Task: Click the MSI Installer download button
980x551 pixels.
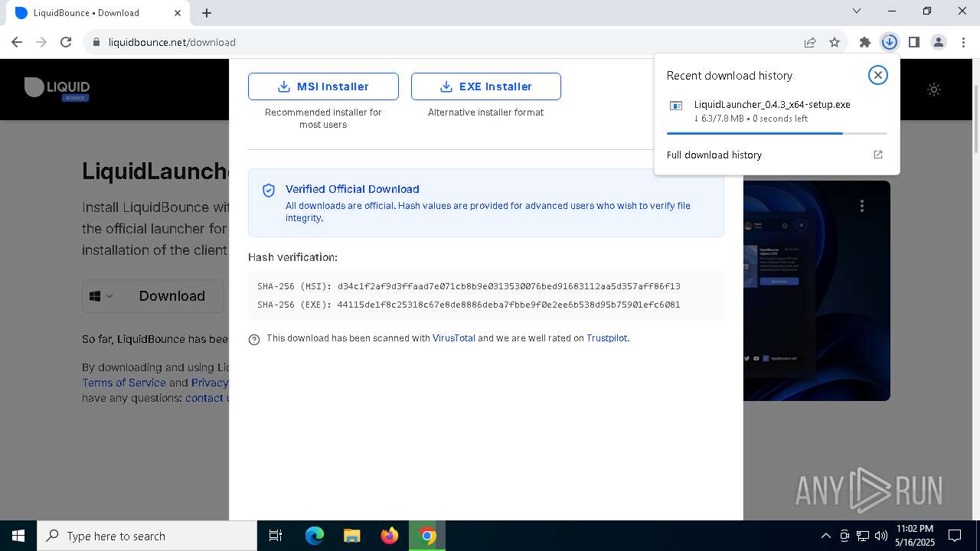Action: coord(323,86)
